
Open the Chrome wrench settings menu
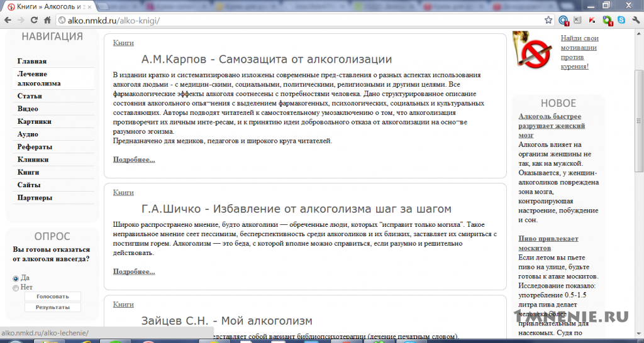(636, 19)
